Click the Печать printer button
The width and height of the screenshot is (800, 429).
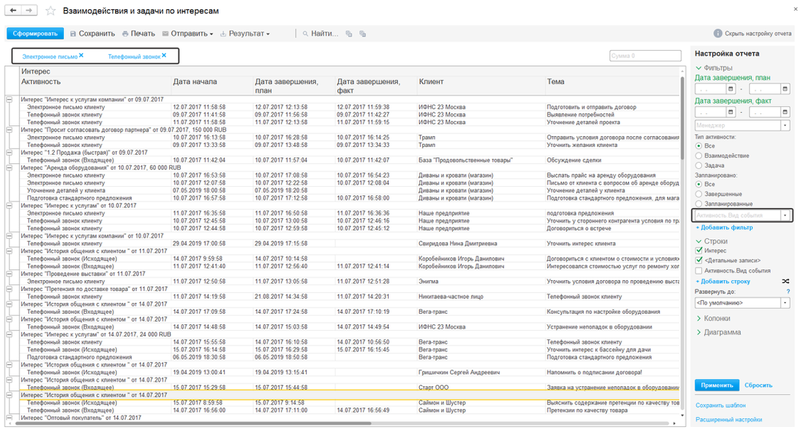(139, 33)
